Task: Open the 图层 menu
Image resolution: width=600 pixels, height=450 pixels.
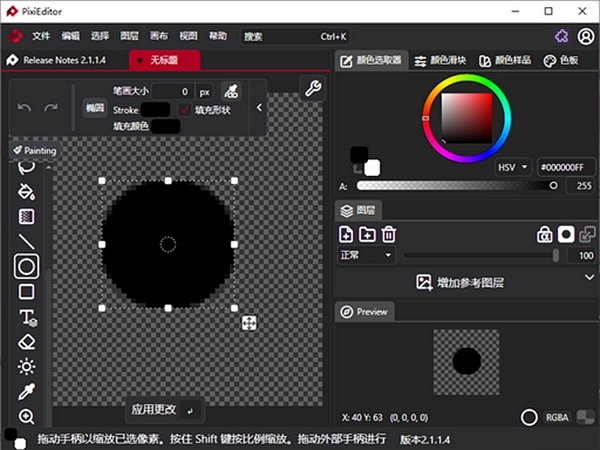Action: (x=129, y=36)
